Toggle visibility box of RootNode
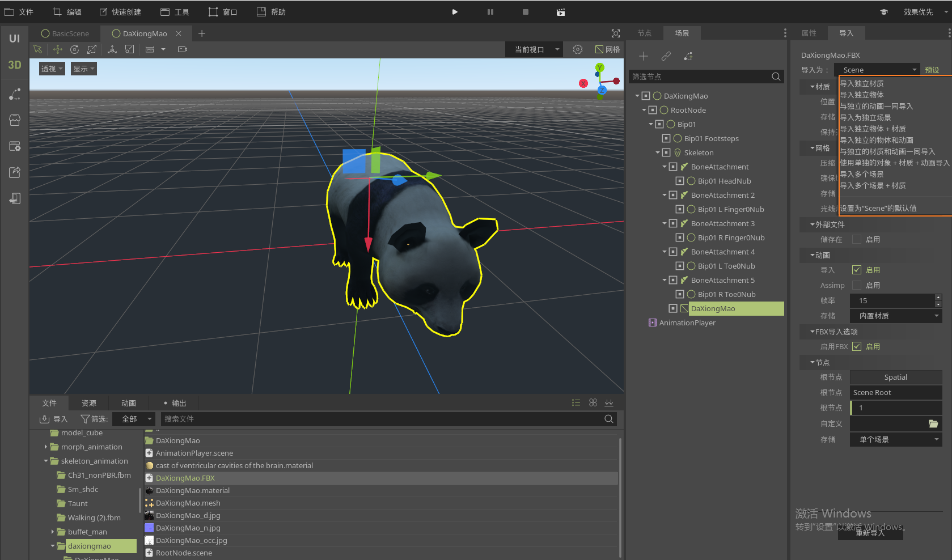This screenshot has height=560, width=952. [653, 110]
